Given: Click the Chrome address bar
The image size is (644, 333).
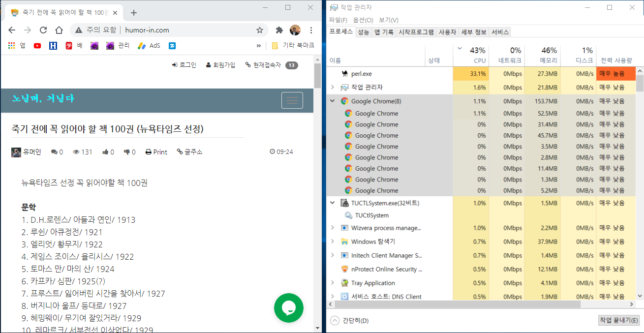Looking at the screenshot, I should point(170,30).
